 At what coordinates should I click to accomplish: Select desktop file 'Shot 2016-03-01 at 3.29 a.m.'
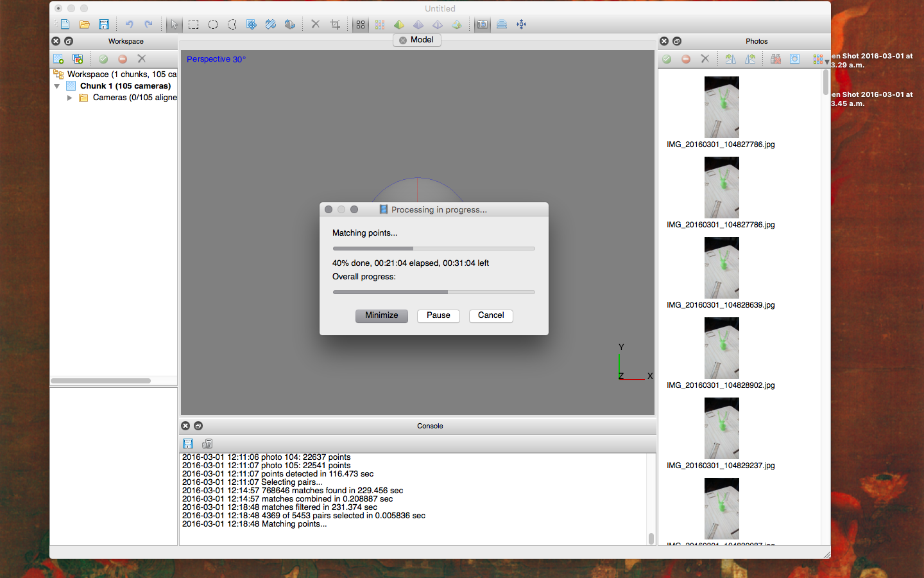[x=873, y=60]
